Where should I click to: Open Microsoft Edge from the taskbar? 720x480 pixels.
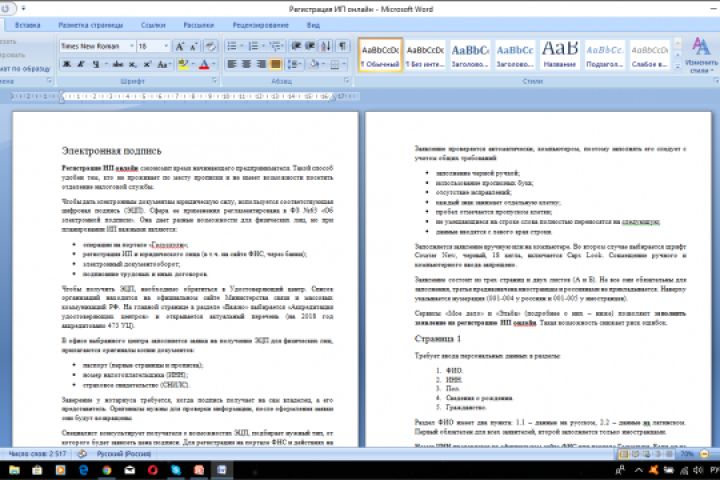point(84,470)
